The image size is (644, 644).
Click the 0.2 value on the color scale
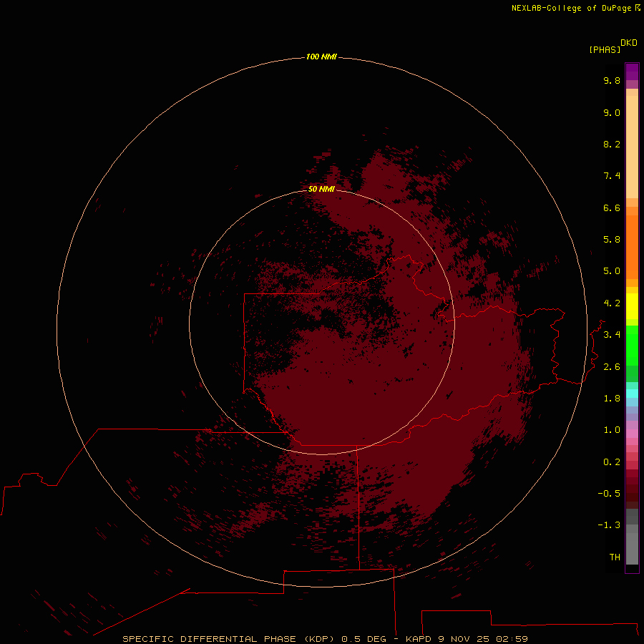tap(612, 462)
